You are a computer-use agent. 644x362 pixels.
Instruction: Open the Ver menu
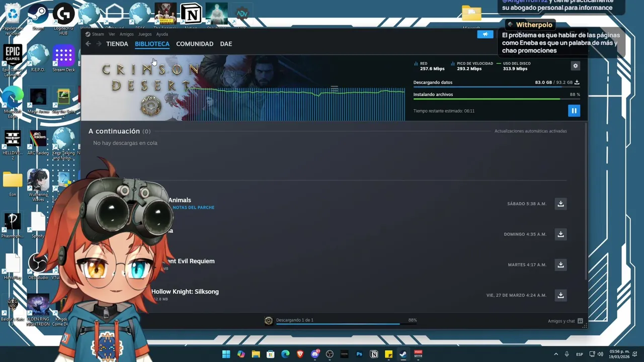112,34
